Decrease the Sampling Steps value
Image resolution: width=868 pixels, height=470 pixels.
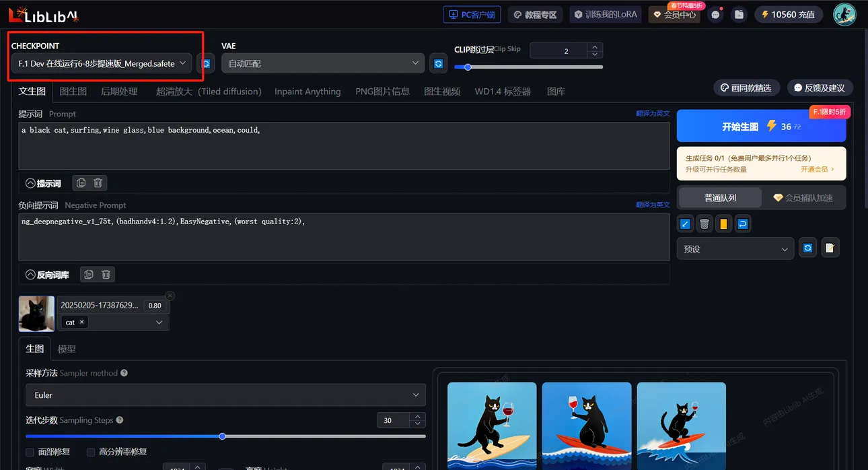[x=419, y=424]
